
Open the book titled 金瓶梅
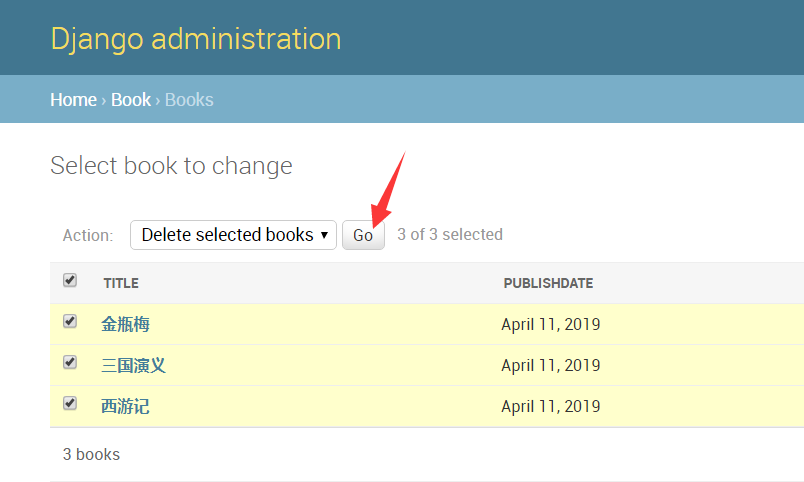[x=125, y=324]
